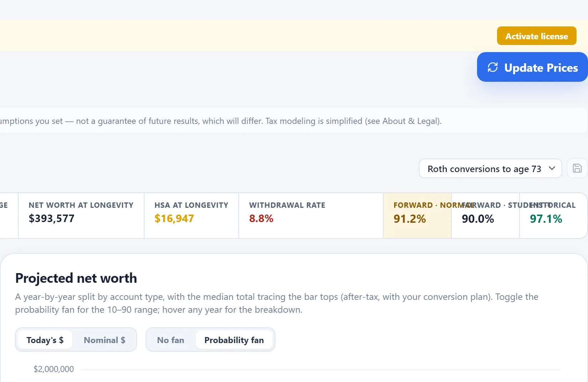Screen dimensions: 588x382
Task: Click the Net Worth at Longevity card
Action: (x=81, y=216)
